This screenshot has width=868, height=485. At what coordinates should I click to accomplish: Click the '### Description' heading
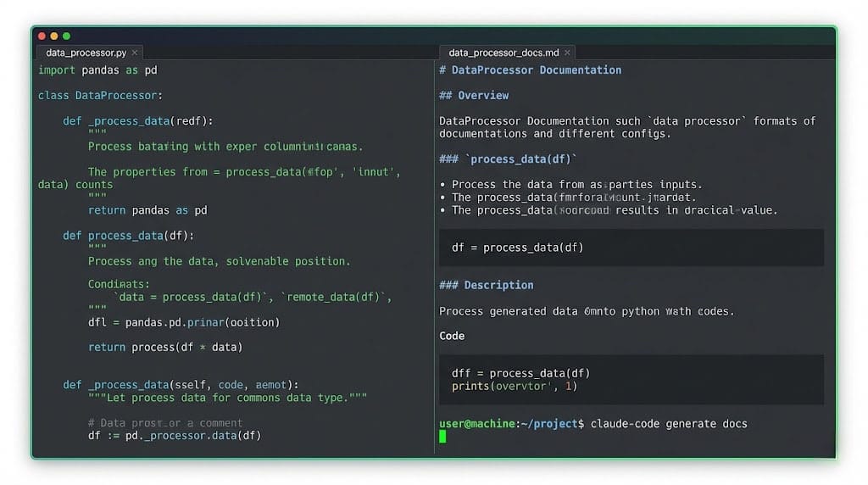[x=486, y=286]
